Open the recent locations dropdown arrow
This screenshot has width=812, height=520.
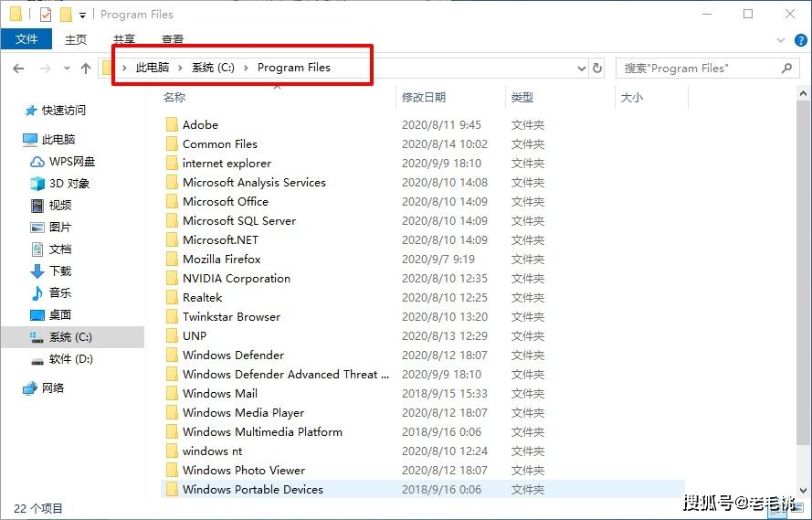pos(67,69)
